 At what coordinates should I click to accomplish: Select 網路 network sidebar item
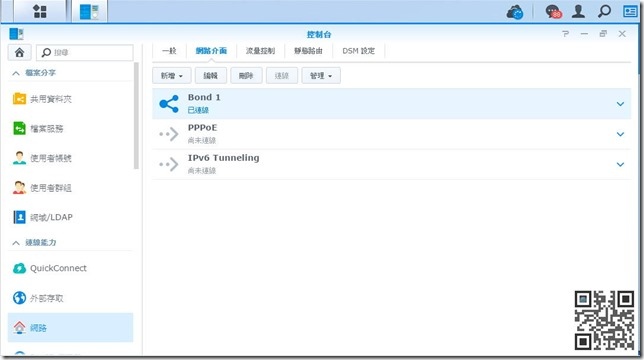71,328
